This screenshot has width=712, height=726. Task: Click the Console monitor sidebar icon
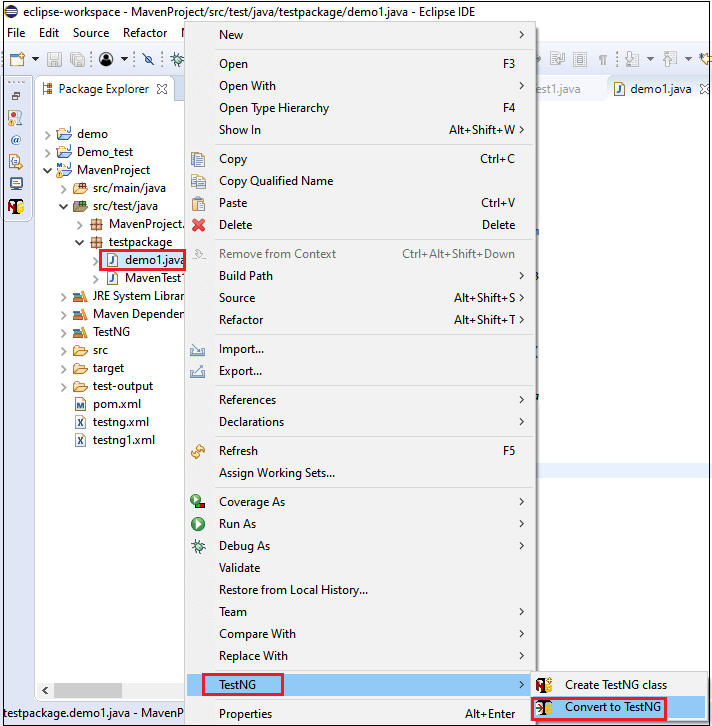point(16,184)
